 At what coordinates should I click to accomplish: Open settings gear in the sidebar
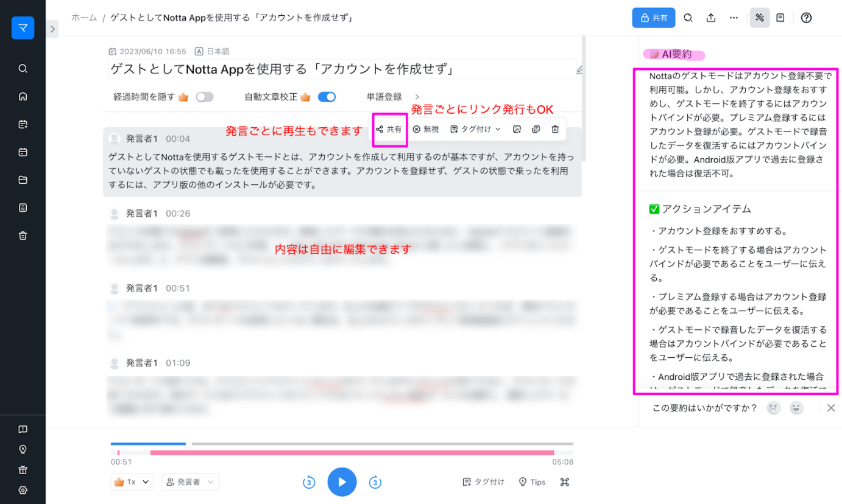click(23, 490)
